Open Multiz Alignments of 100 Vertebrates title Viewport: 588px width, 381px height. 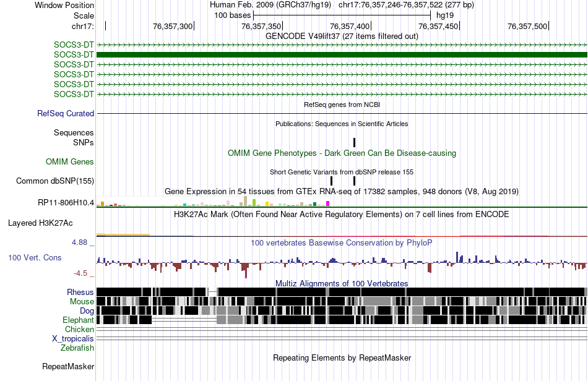pos(342,284)
